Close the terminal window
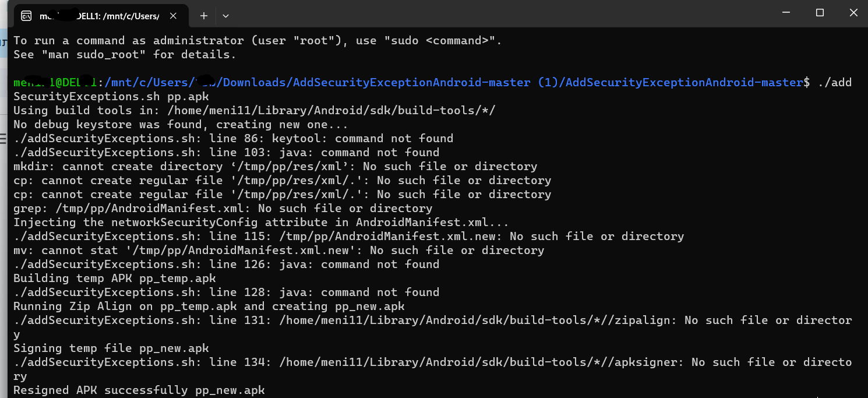Viewport: 868px width, 398px height. pyautogui.click(x=853, y=13)
